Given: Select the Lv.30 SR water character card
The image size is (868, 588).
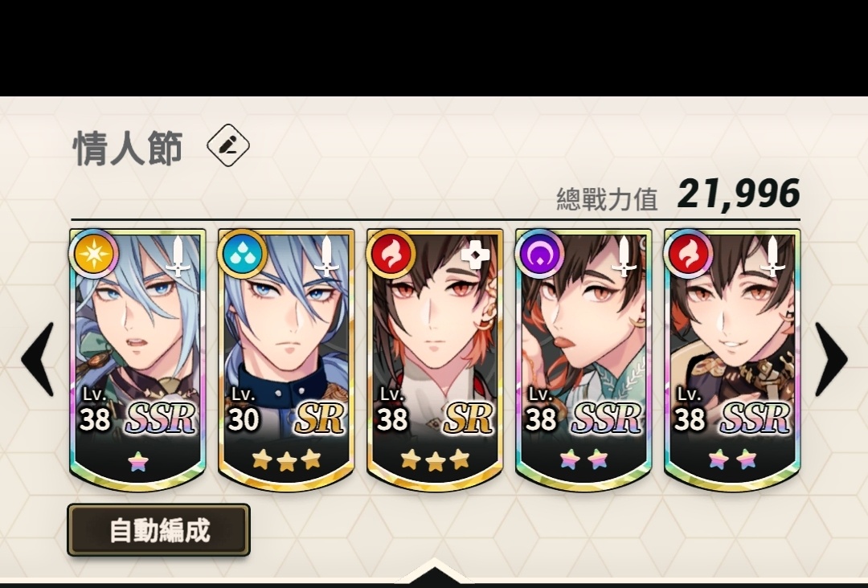Looking at the screenshot, I should (286, 360).
